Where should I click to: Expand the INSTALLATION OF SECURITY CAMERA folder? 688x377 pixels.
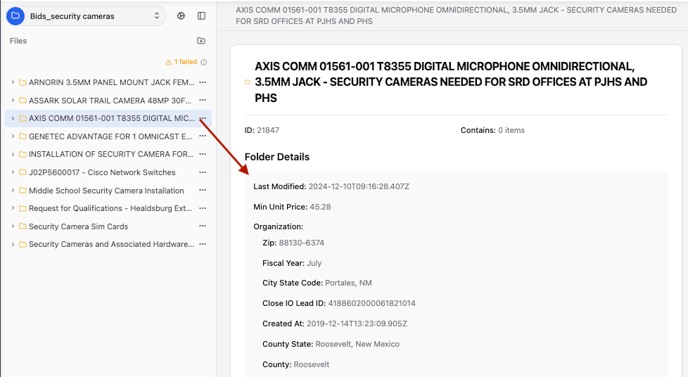click(x=12, y=154)
